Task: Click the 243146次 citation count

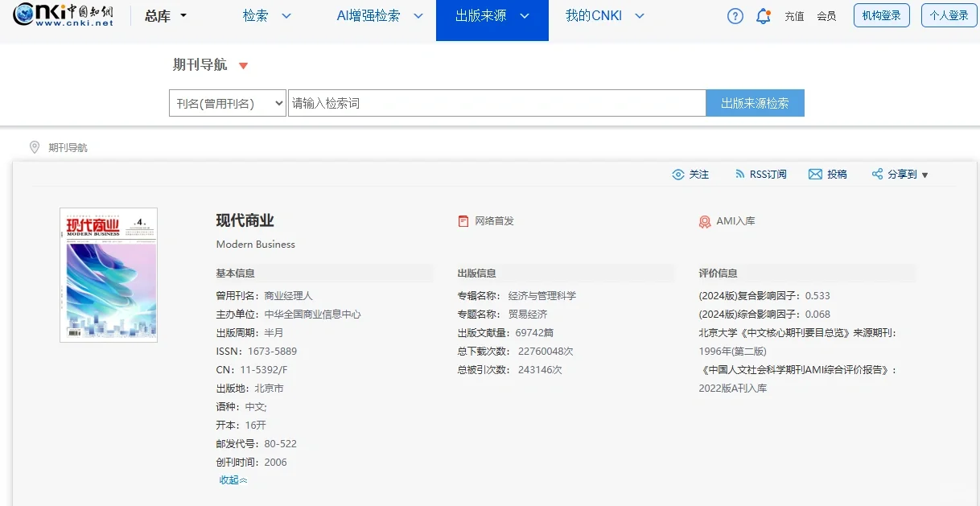Action: pyautogui.click(x=540, y=370)
